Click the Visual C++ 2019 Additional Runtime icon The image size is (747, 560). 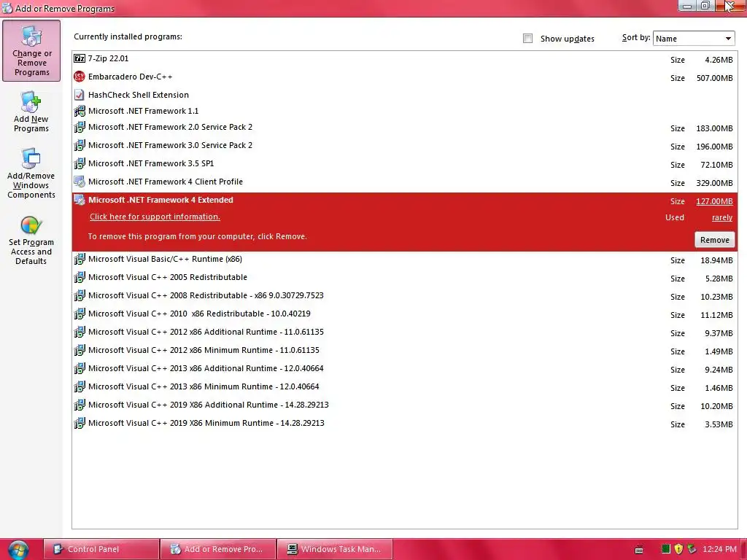click(80, 405)
